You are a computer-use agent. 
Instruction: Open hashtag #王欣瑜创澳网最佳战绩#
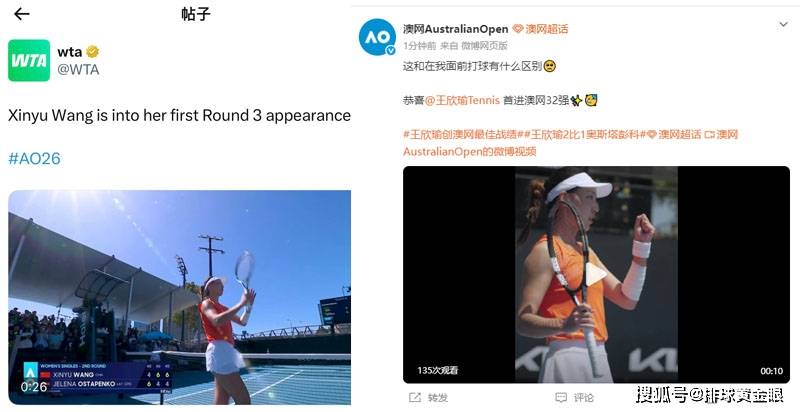[x=460, y=135]
